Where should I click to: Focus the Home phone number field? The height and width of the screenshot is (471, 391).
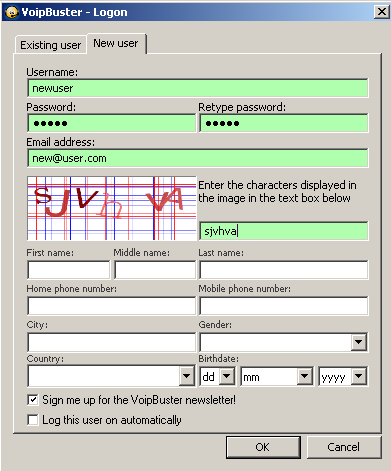coord(111,306)
